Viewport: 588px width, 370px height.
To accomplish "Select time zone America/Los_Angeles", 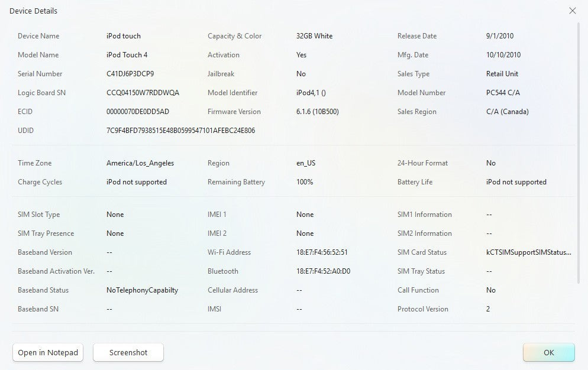I will click(140, 163).
